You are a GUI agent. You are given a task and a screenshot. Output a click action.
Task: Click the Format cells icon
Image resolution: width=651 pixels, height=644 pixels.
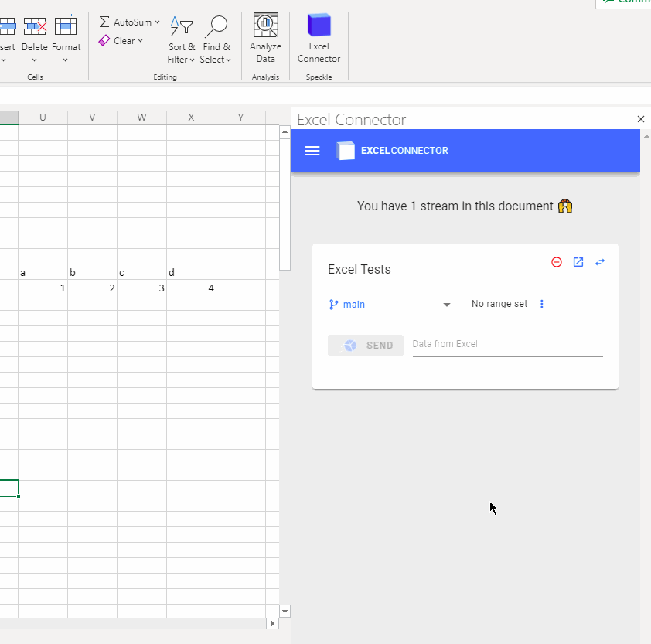click(x=66, y=25)
